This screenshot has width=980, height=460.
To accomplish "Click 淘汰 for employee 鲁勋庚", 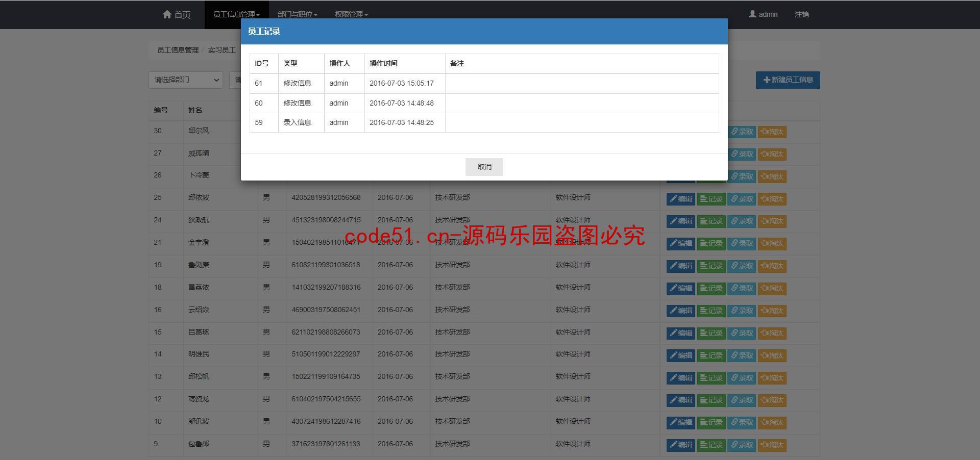I will (772, 266).
